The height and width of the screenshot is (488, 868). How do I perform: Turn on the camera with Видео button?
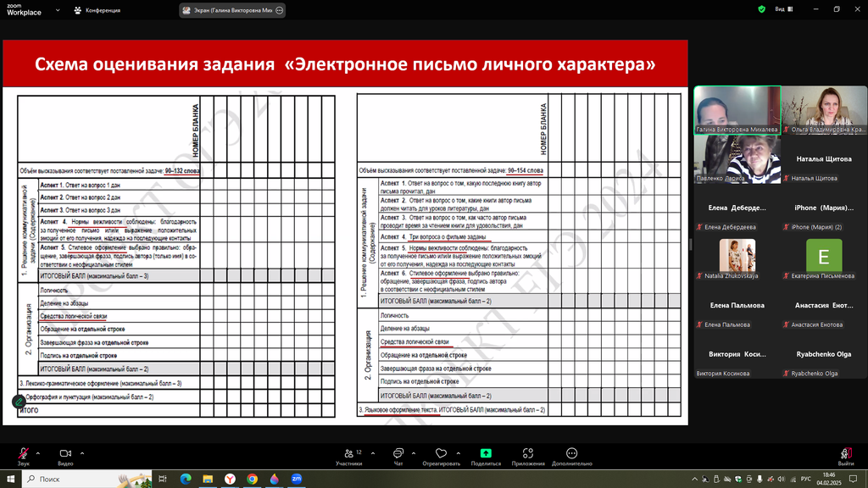pos(65,457)
